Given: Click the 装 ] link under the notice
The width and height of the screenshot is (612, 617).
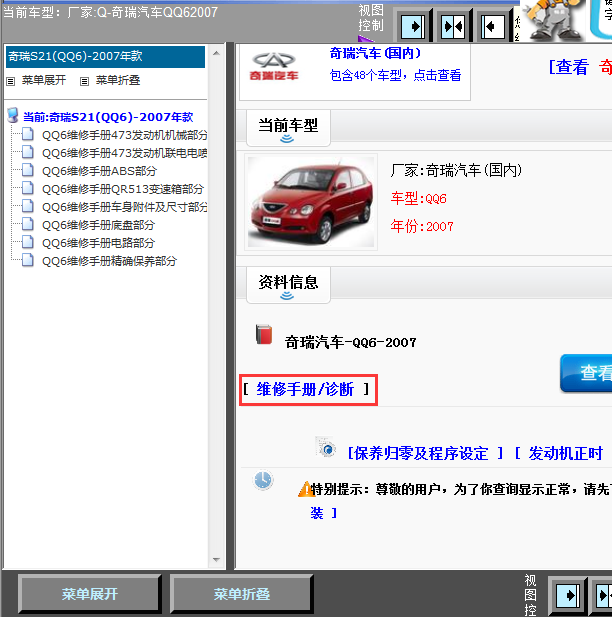Looking at the screenshot, I should (x=324, y=513).
